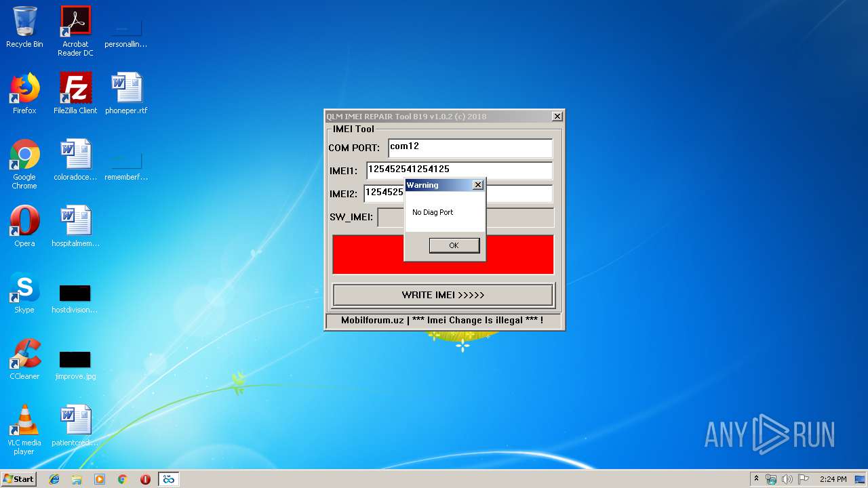868x488 pixels.
Task: Open Chrome from the taskbar
Action: pos(123,479)
